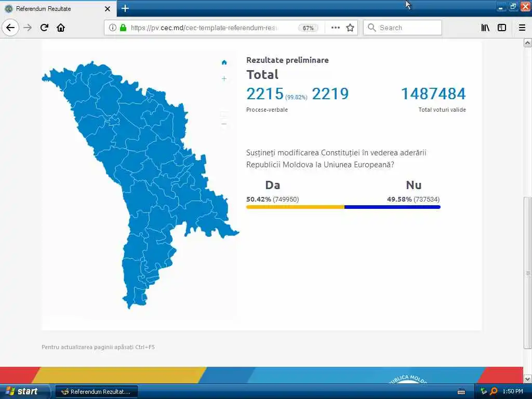The image size is (532, 399).
Task: Open the browser home page icon
Action: click(x=61, y=28)
